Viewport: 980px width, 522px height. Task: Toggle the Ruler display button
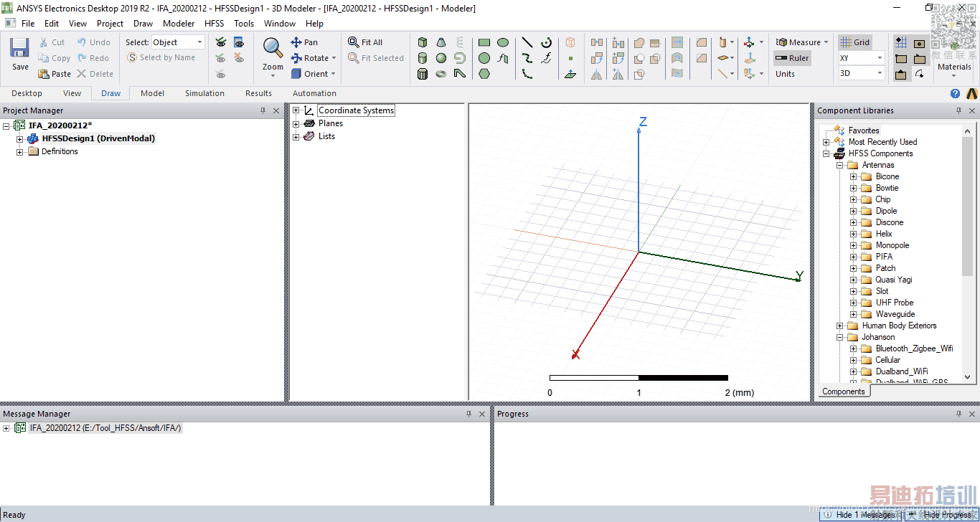coord(792,58)
